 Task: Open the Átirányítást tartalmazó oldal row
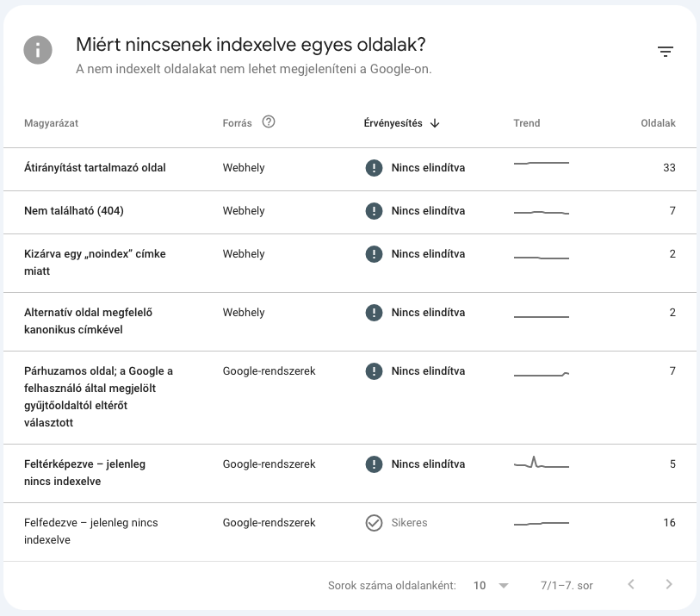tap(95, 168)
